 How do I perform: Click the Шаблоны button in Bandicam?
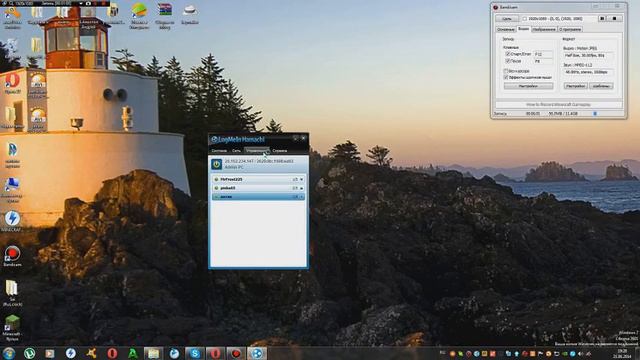point(601,86)
